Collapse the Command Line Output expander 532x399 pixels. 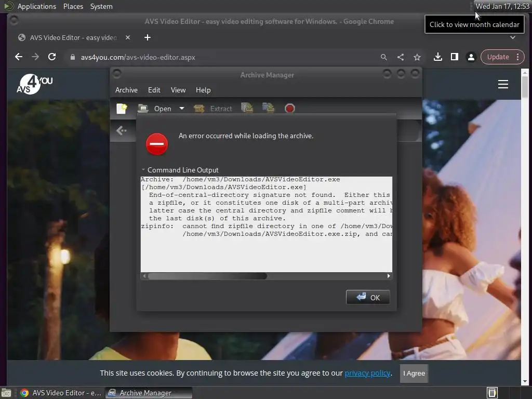click(180, 170)
